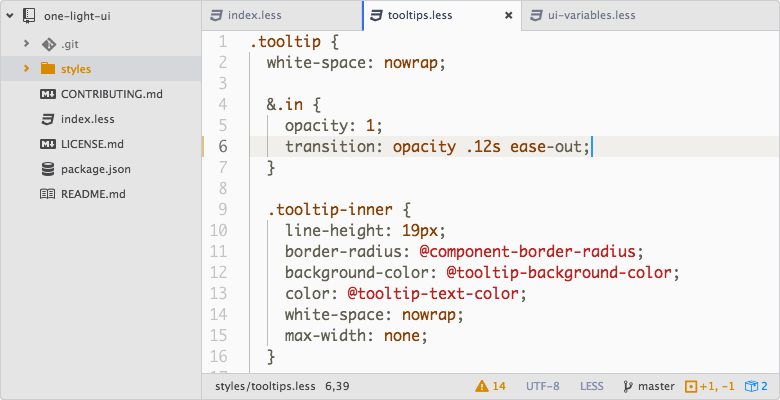Switch to the index.less tab
Screen dimensions: 780x400
[x=254, y=16]
